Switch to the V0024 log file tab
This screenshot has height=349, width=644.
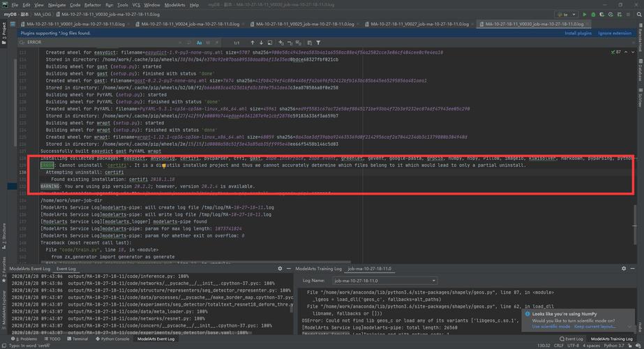[x=190, y=24]
